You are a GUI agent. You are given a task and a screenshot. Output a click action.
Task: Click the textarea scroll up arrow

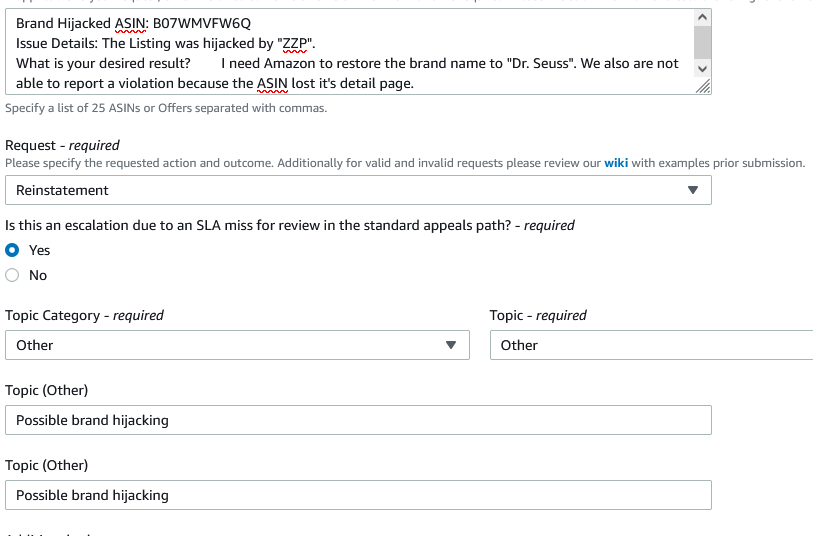703,18
